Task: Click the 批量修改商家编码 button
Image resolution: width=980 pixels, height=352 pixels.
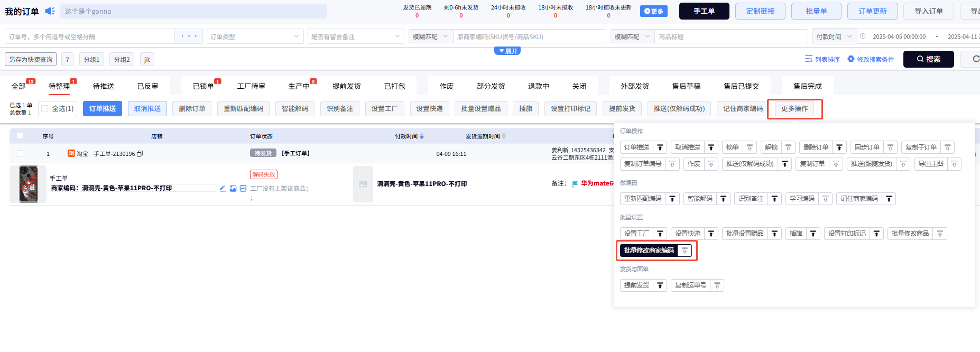Action: click(x=649, y=251)
